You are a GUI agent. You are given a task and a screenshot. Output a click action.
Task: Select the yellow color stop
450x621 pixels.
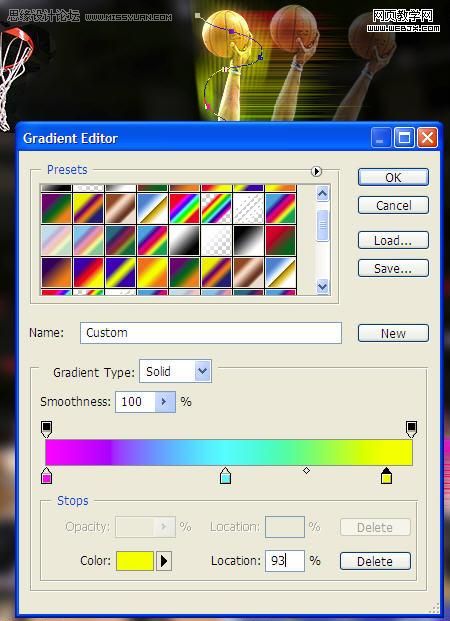386,476
